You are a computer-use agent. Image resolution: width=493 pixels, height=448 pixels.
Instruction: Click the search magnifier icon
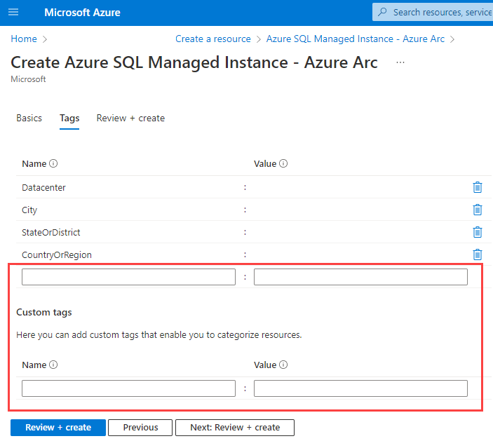click(x=382, y=12)
